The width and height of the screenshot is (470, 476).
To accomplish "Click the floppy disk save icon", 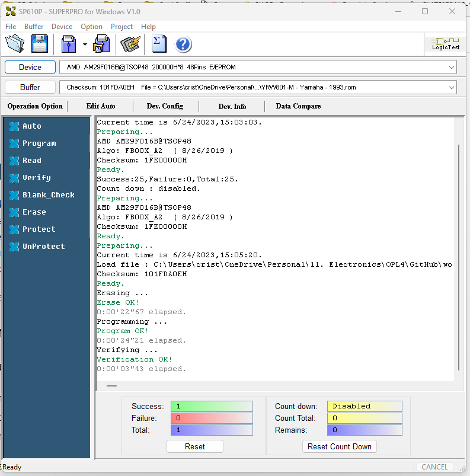I will 40,44.
